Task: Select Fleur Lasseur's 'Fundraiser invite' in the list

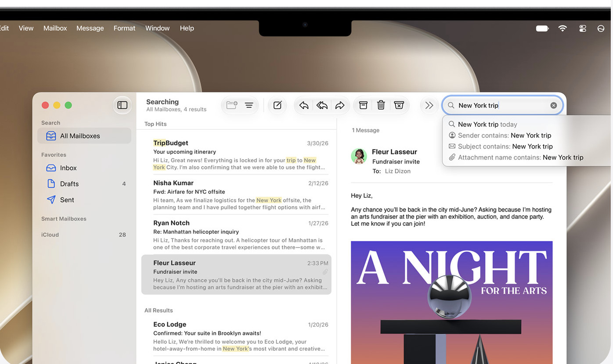Action: click(x=236, y=275)
